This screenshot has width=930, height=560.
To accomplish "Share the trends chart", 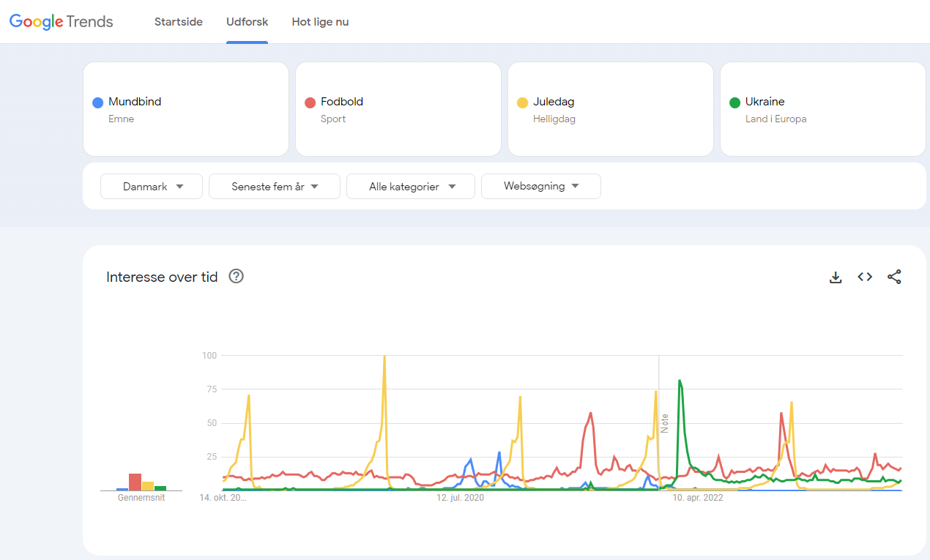I will point(894,277).
